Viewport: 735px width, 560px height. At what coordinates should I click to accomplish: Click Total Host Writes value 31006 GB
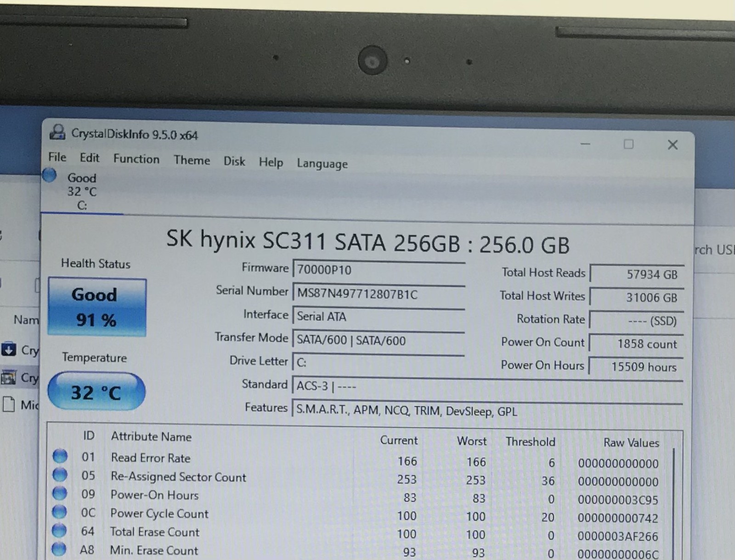(x=637, y=297)
